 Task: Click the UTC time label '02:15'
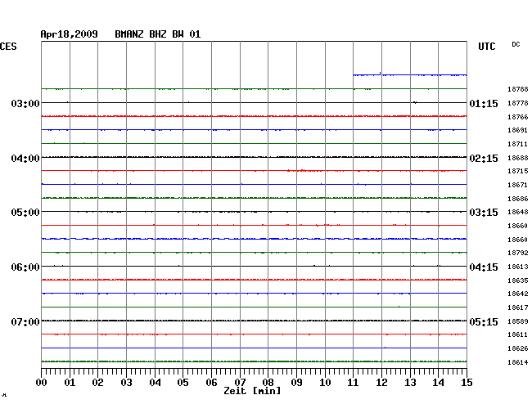484,159
